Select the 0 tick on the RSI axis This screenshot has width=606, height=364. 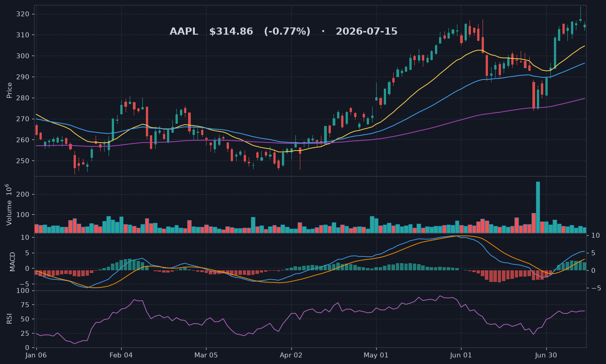tap(28, 348)
